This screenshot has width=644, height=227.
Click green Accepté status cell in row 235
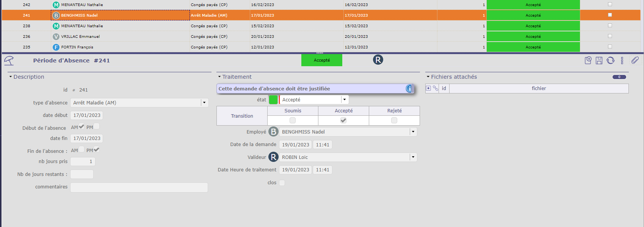[x=533, y=47]
